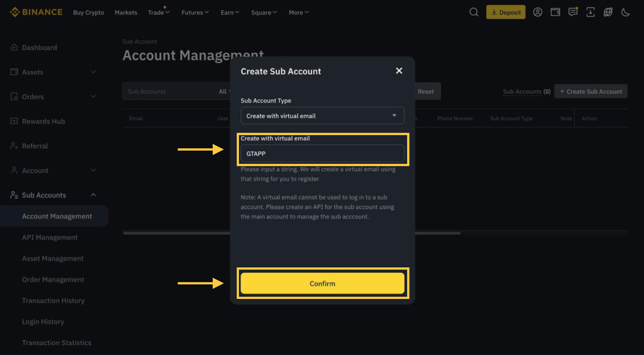644x355 pixels.
Task: Open the user profile icon
Action: point(537,12)
